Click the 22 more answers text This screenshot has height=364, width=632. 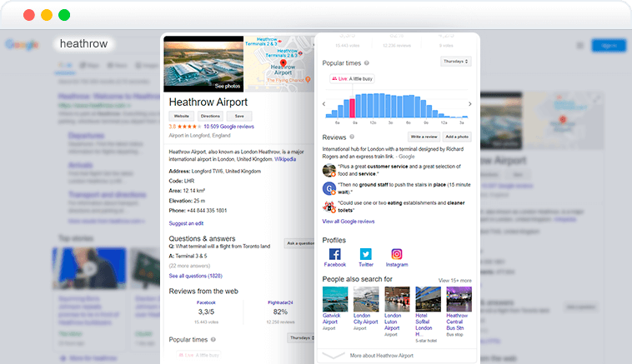tap(189, 266)
